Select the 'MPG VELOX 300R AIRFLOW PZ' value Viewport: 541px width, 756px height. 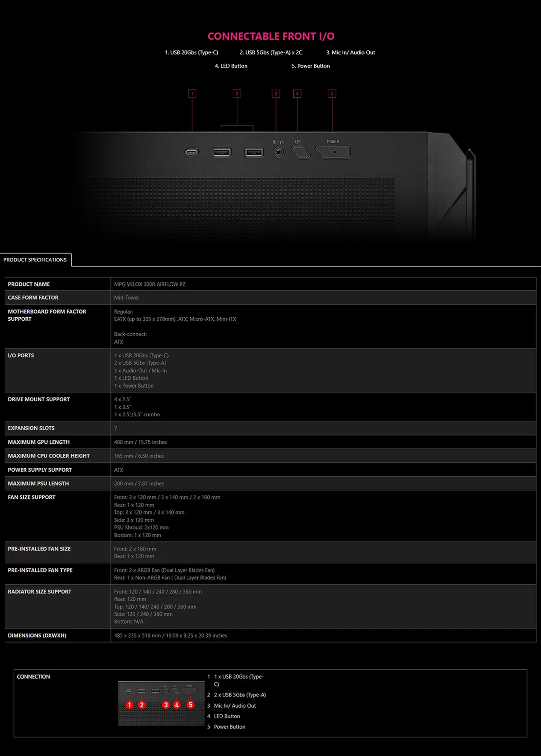[x=150, y=284]
